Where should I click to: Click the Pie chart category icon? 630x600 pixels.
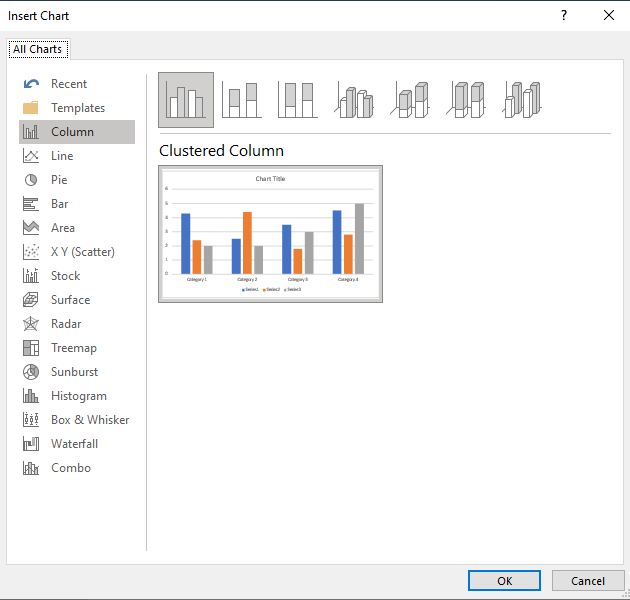[x=31, y=180]
